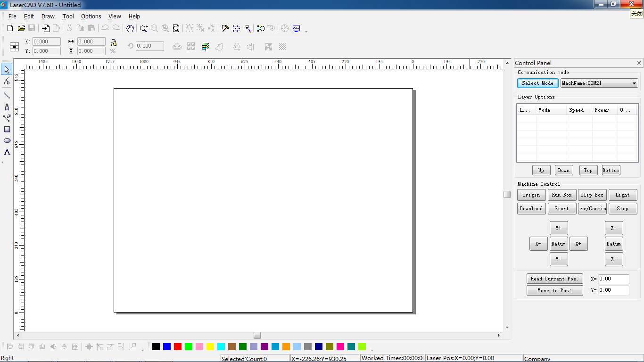Select the Rectangle tool
644x362 pixels.
pos(7,129)
